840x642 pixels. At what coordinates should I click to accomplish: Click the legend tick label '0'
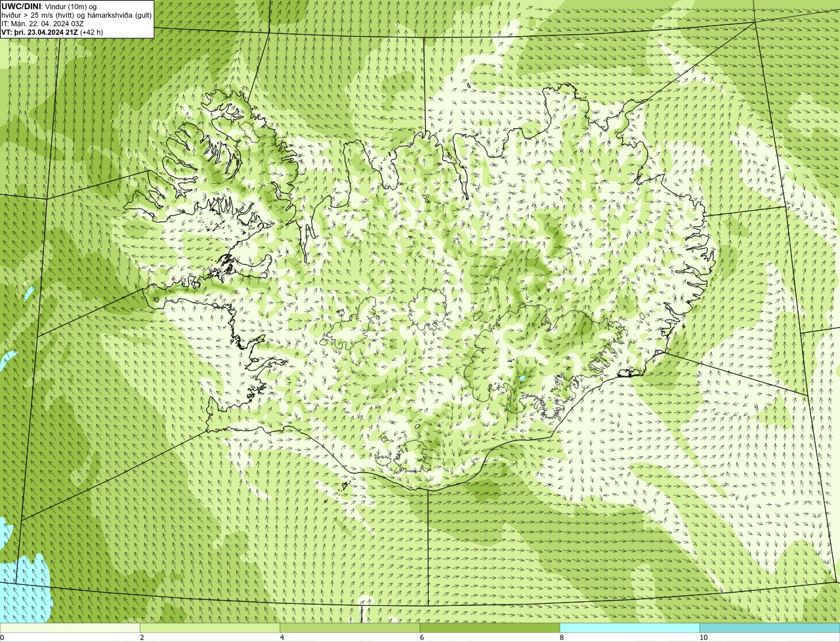[3, 637]
